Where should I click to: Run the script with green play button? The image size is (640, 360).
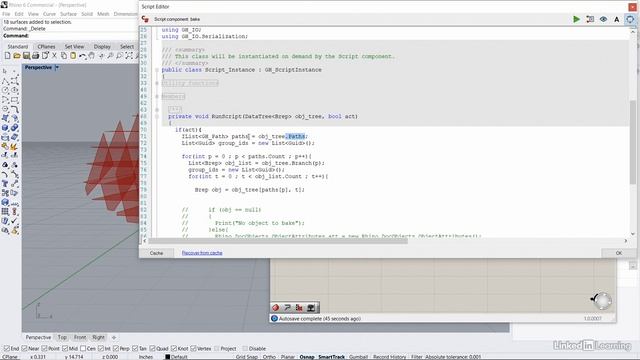[x=576, y=19]
